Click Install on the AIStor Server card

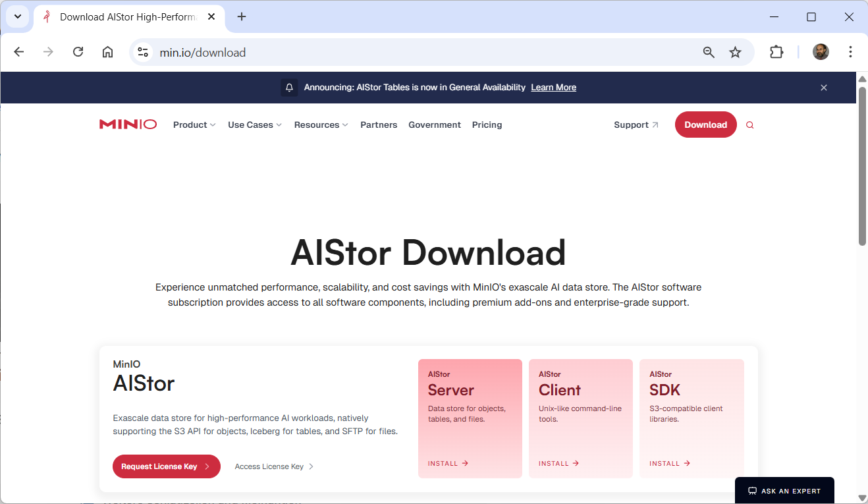coord(448,464)
